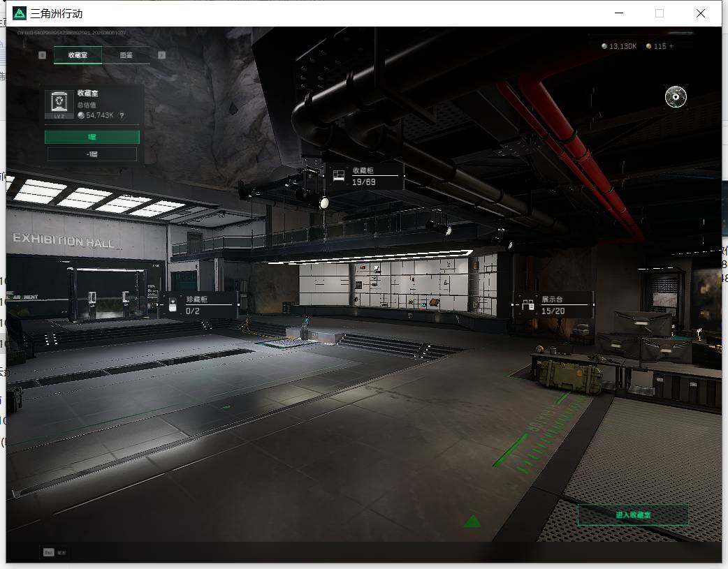Switch to the 收藏室 tab

pos(78,55)
